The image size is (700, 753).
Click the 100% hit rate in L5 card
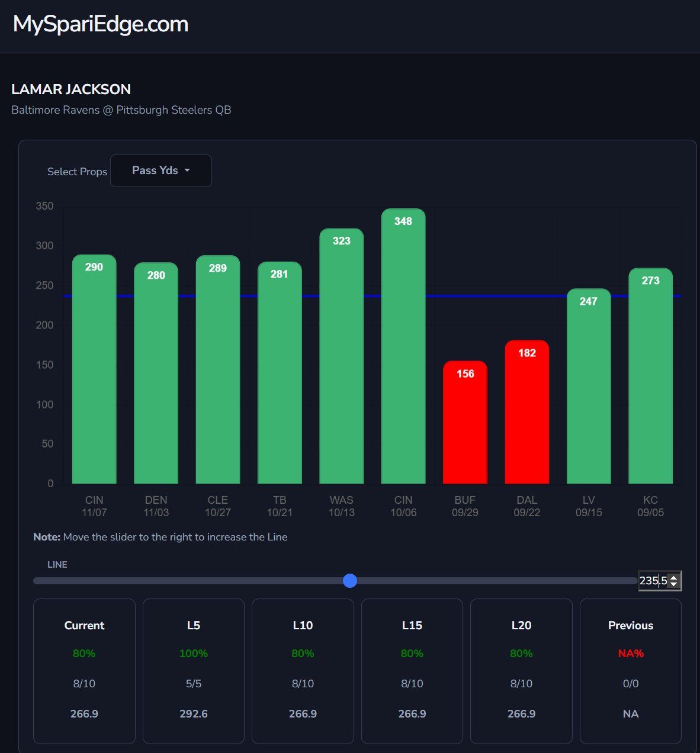point(194,654)
